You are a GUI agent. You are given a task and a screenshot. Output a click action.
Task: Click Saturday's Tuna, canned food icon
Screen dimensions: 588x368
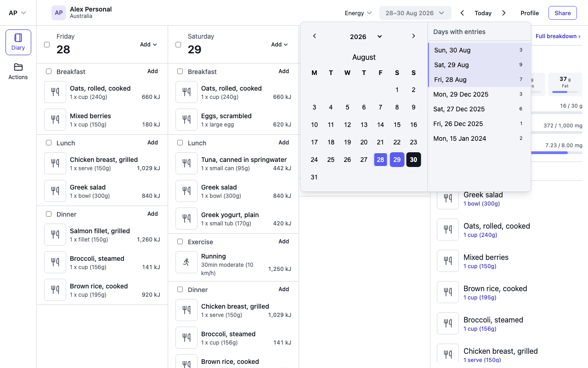click(187, 163)
